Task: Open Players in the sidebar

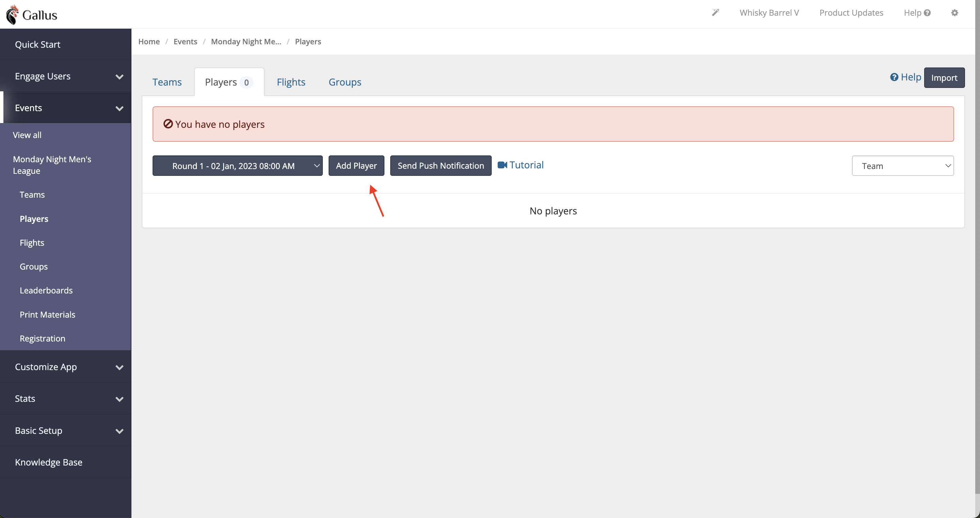Action: tap(34, 218)
